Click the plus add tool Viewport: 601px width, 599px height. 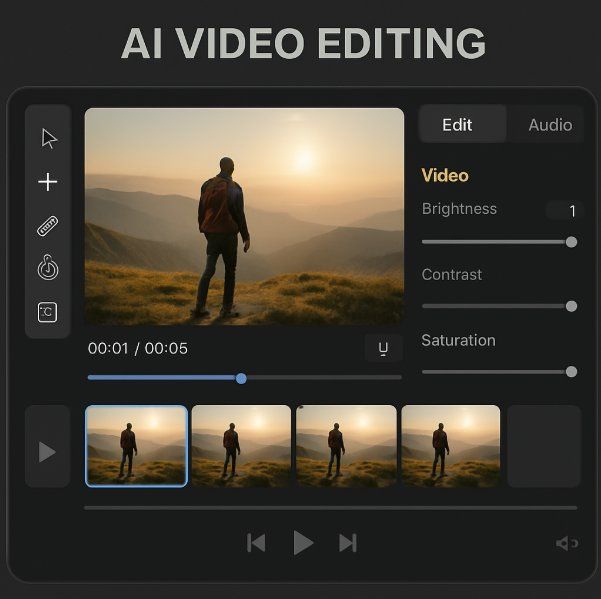48,182
